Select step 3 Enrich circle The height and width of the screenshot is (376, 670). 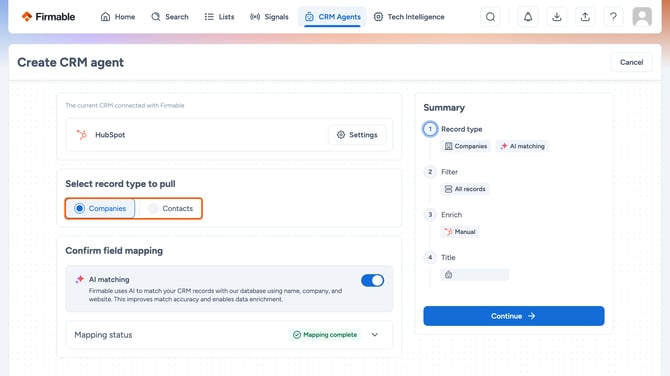[430, 214]
